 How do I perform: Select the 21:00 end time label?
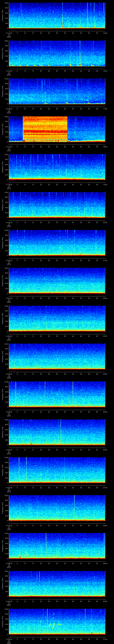105,260
